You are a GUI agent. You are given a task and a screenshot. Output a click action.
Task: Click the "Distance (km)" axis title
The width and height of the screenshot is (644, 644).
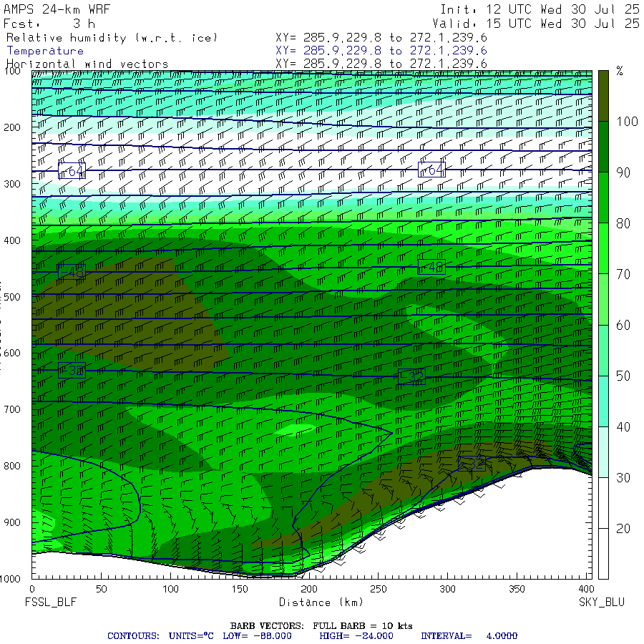tap(321, 602)
